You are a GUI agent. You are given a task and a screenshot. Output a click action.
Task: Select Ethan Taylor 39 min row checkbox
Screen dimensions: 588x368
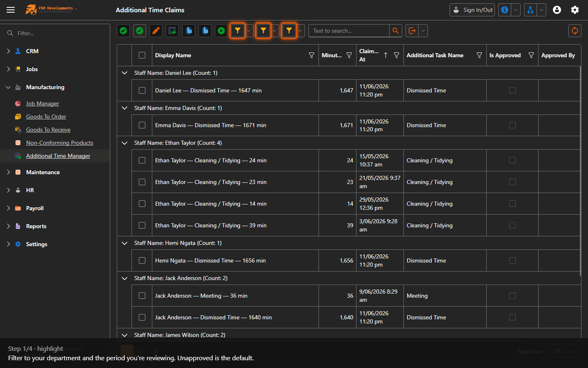pos(142,225)
